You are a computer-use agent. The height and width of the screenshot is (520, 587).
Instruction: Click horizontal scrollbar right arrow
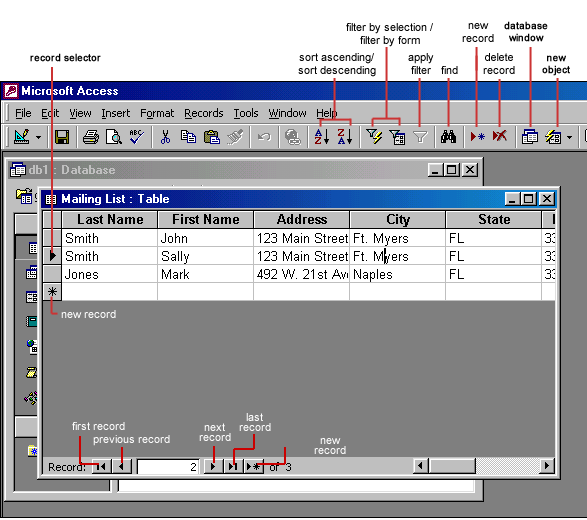[x=547, y=466]
